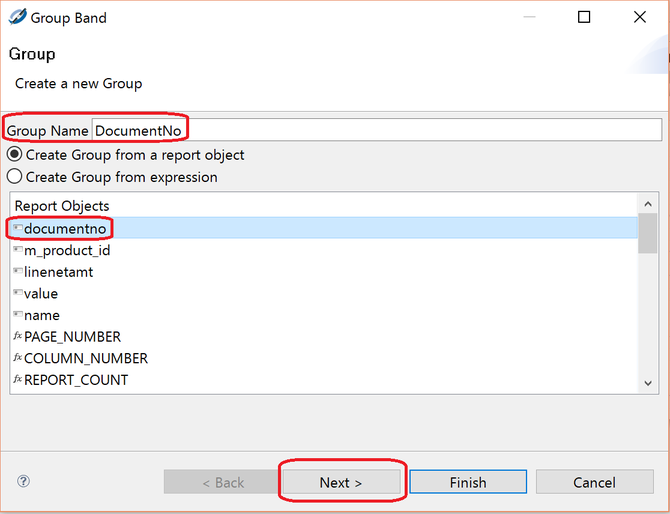Click the documentno field icon

18,228
